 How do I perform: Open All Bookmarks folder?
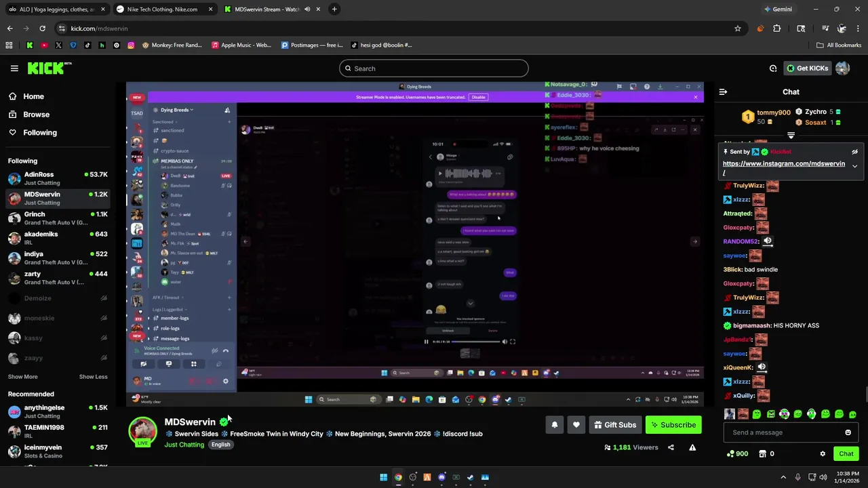coord(839,45)
